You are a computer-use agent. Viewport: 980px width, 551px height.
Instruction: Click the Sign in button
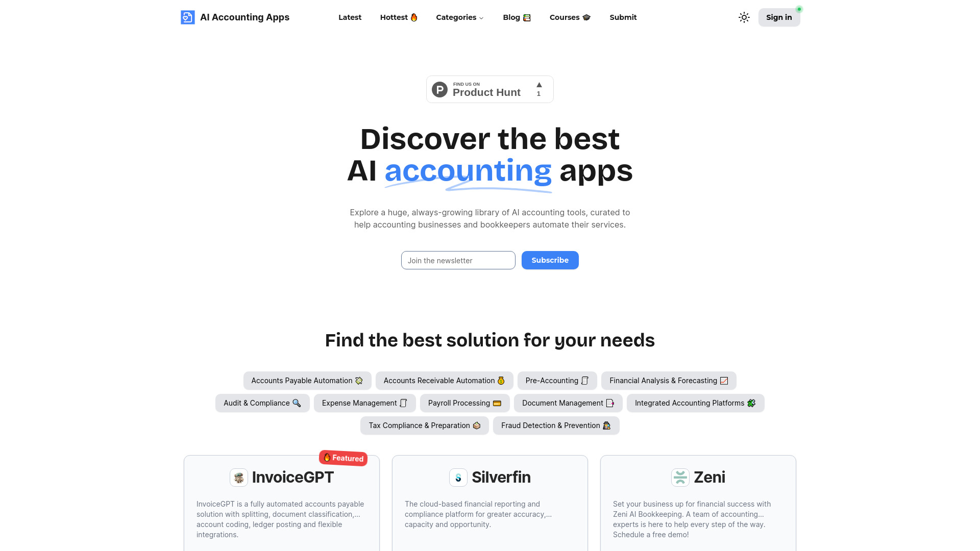click(x=779, y=17)
